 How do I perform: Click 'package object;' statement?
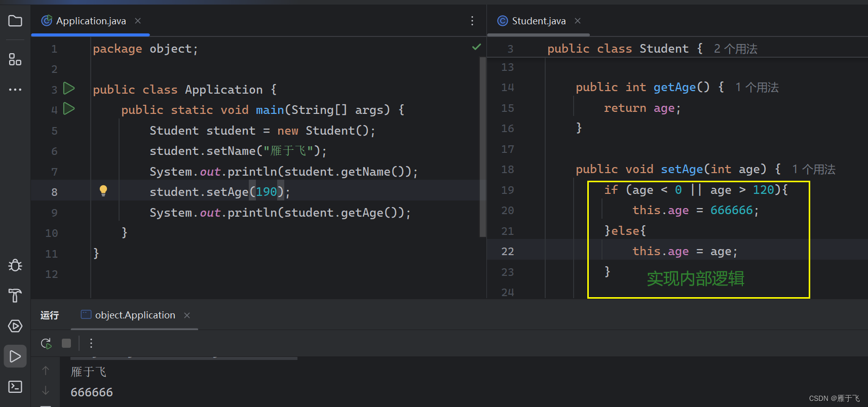pos(145,49)
